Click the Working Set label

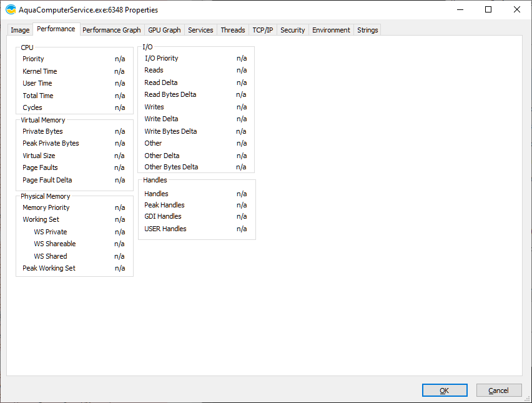[41, 219]
